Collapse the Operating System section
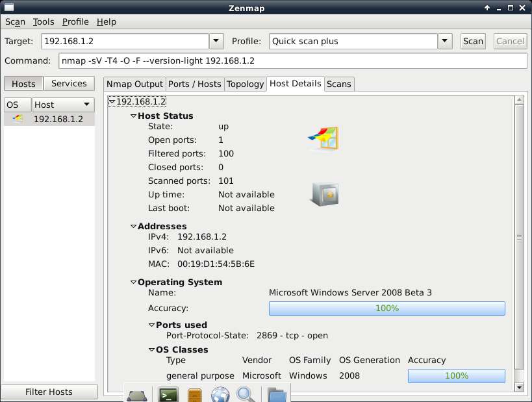Viewport: 532px width, 402px height. pos(134,282)
